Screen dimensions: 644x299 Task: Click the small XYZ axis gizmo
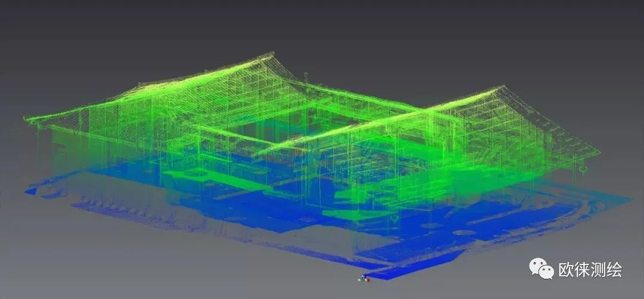(364, 279)
